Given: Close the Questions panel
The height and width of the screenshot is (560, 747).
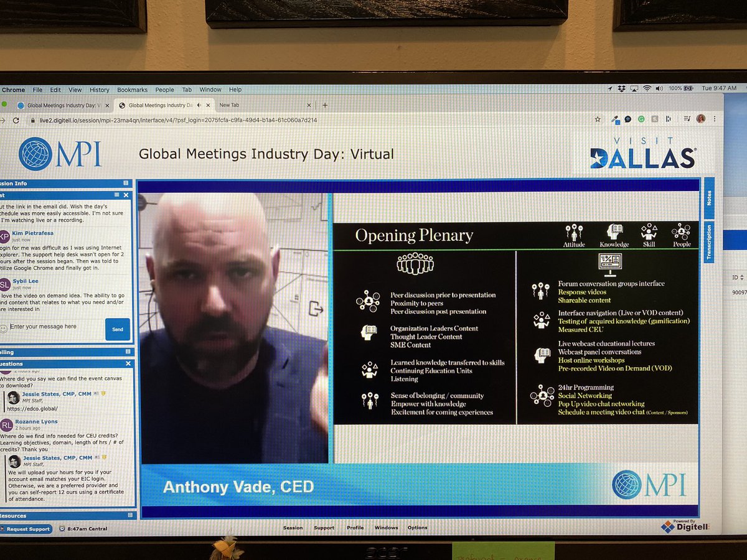Looking at the screenshot, I should pyautogui.click(x=129, y=363).
